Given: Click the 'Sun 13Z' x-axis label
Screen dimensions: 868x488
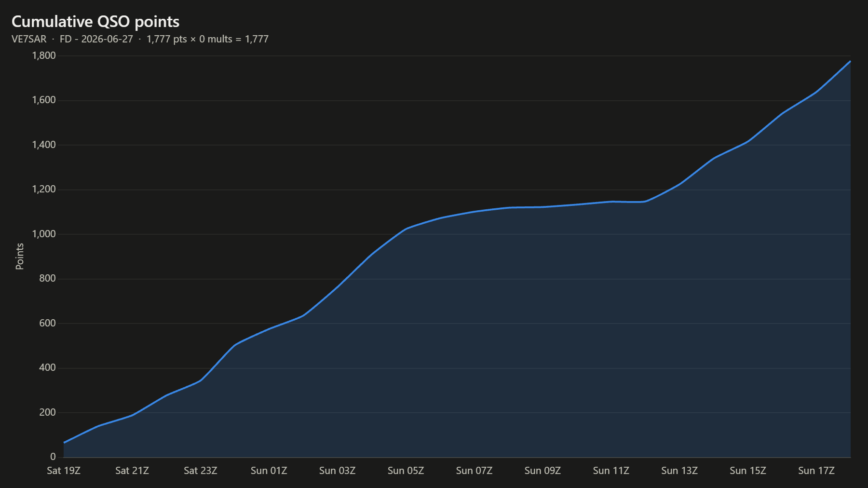Looking at the screenshot, I should [679, 471].
